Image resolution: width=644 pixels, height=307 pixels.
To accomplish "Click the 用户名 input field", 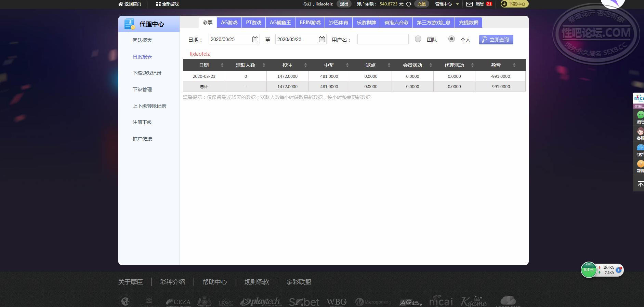I will click(383, 39).
